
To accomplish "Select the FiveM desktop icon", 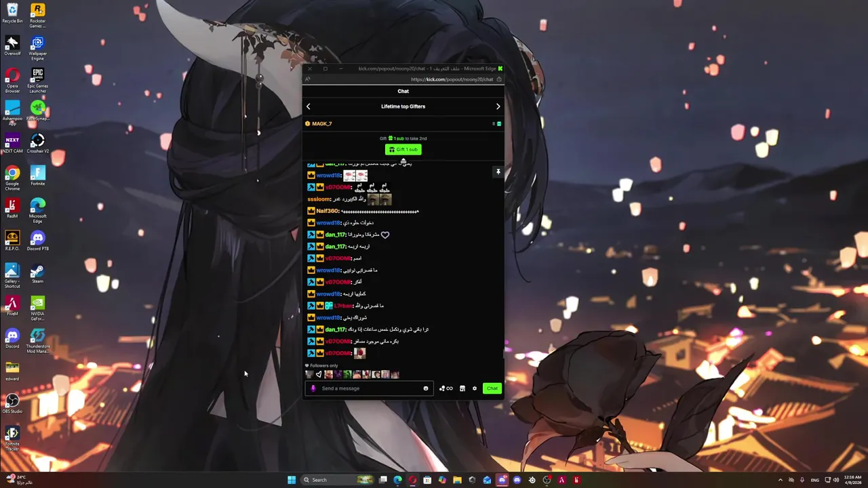I will pyautogui.click(x=12, y=306).
